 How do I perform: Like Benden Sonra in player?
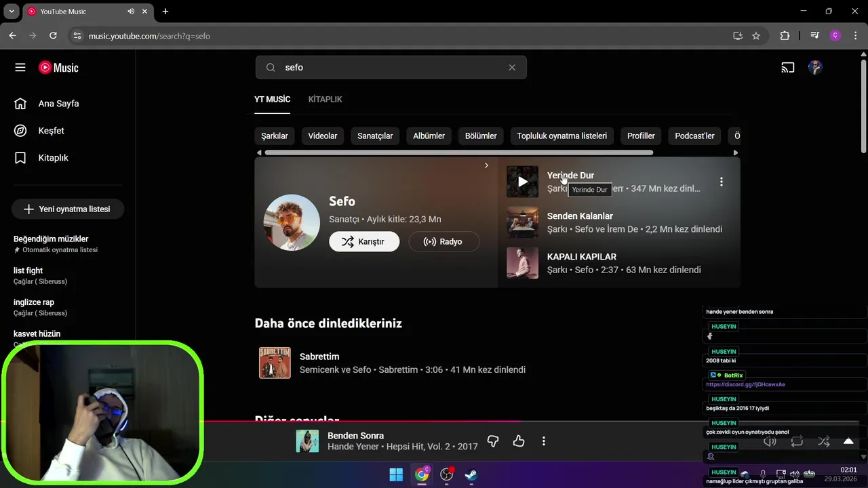(519, 441)
